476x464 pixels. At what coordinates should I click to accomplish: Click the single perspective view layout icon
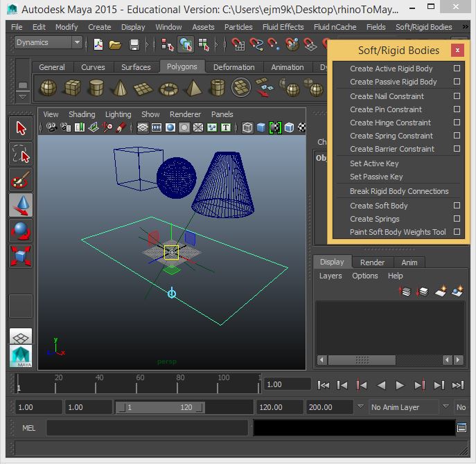click(21, 336)
